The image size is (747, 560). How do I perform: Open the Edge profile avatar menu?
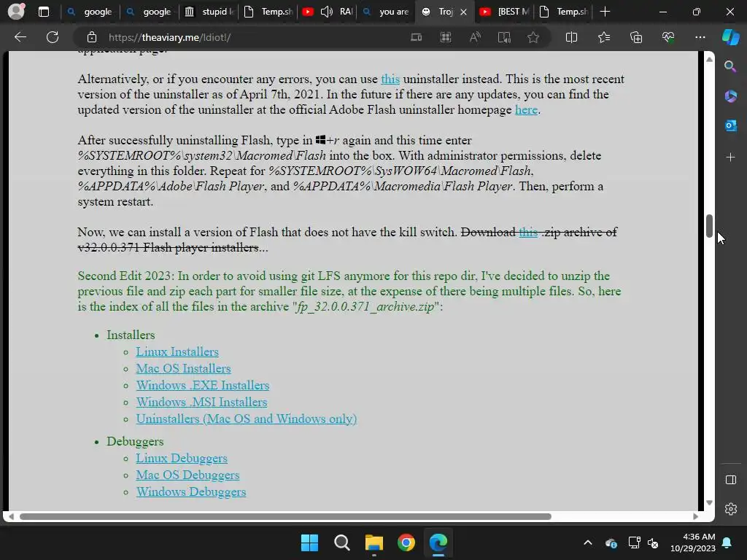point(16,12)
